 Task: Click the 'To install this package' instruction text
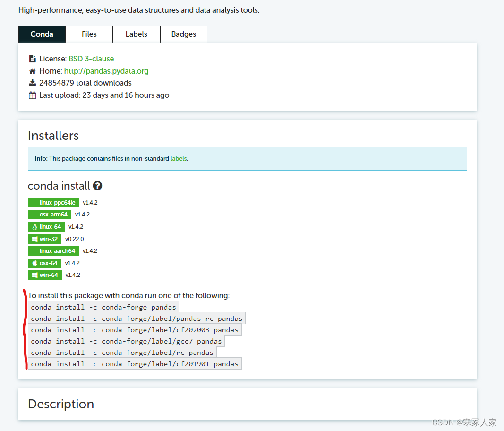[x=128, y=295]
